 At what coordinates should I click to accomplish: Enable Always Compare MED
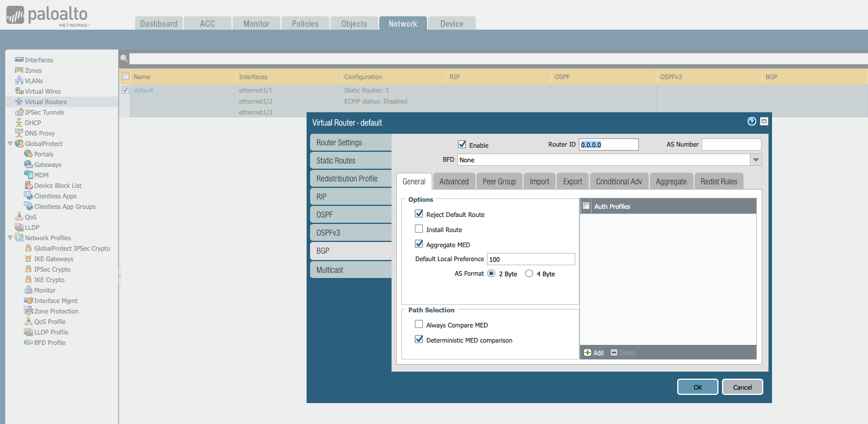click(x=419, y=325)
